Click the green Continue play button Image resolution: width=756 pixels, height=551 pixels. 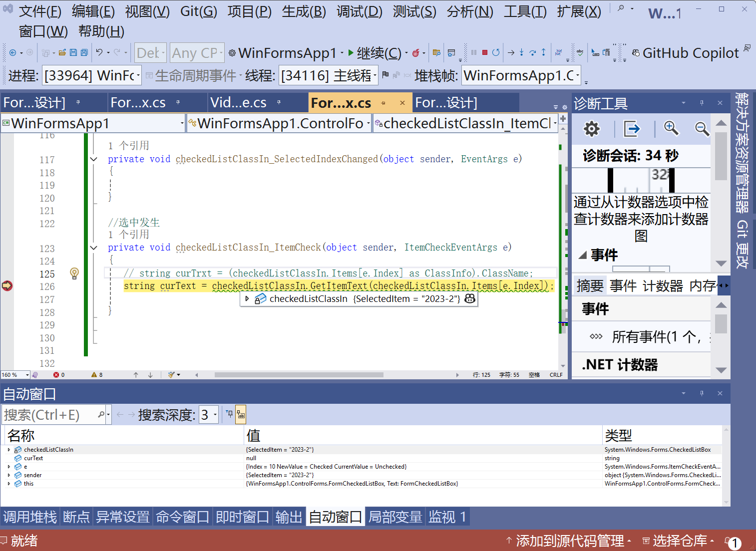[351, 52]
